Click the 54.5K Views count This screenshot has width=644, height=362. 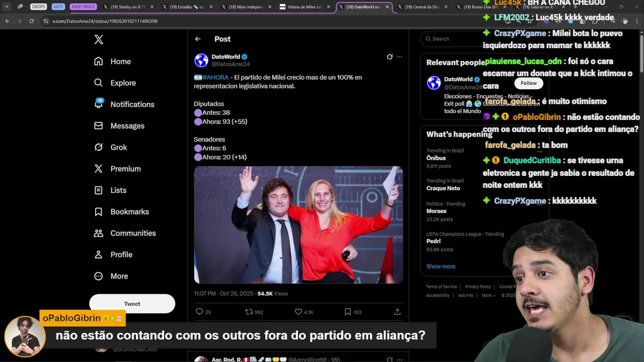273,294
